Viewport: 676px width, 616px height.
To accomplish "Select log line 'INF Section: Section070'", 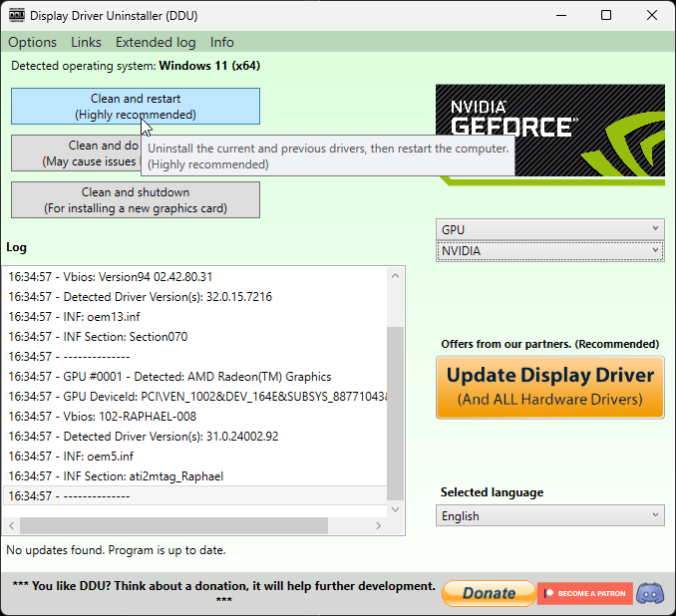I will pos(194,337).
